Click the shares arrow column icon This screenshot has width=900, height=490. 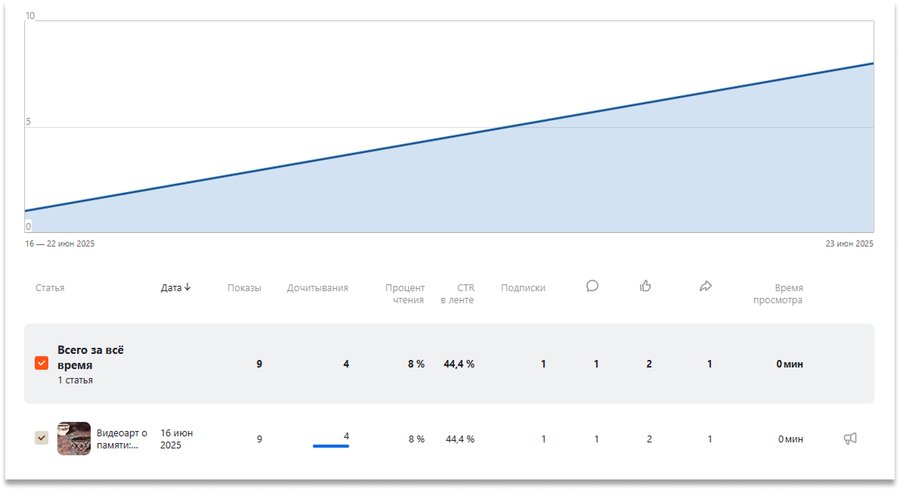(x=705, y=286)
